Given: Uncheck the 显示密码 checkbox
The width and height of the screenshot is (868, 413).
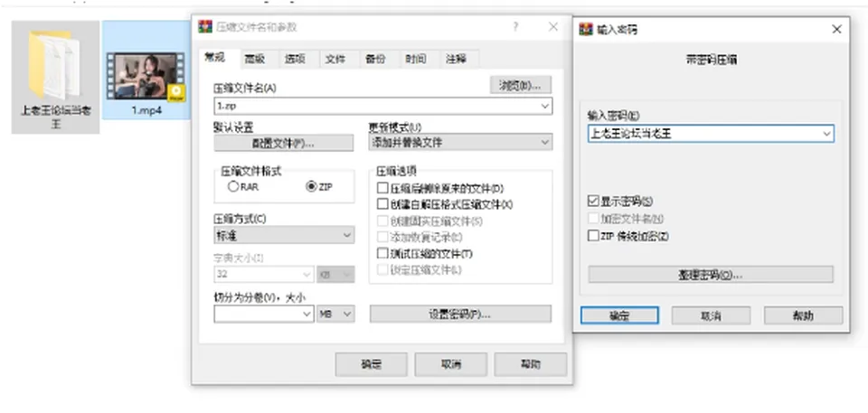Looking at the screenshot, I should click(593, 201).
